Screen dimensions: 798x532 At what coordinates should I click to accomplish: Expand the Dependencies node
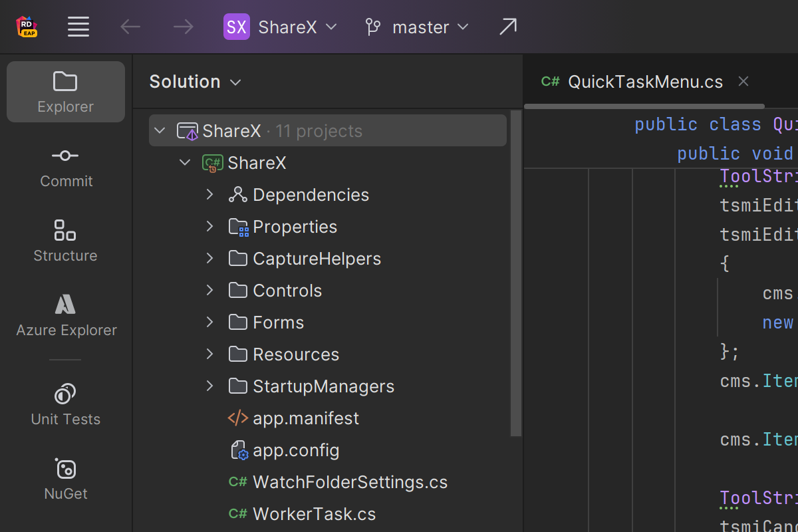[209, 194]
